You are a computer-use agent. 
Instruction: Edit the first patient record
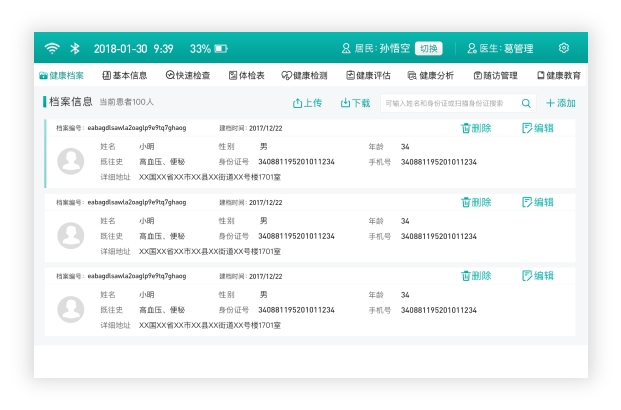click(537, 128)
